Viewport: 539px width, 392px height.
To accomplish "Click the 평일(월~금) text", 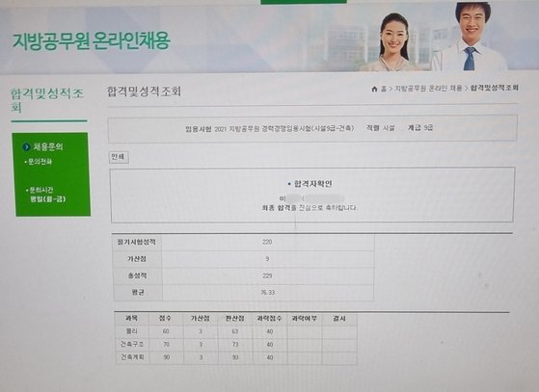I will point(48,199).
